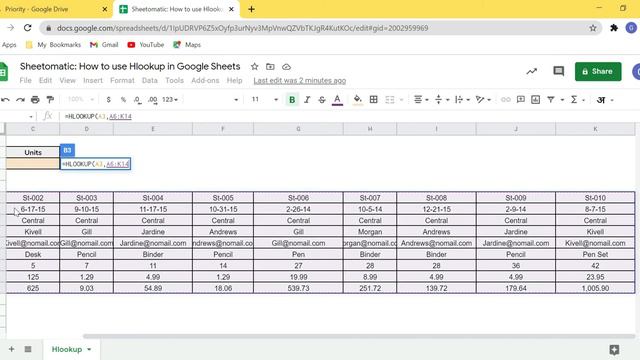640x360 pixels.
Task: Star the spreadsheet document
Action: coord(254,67)
